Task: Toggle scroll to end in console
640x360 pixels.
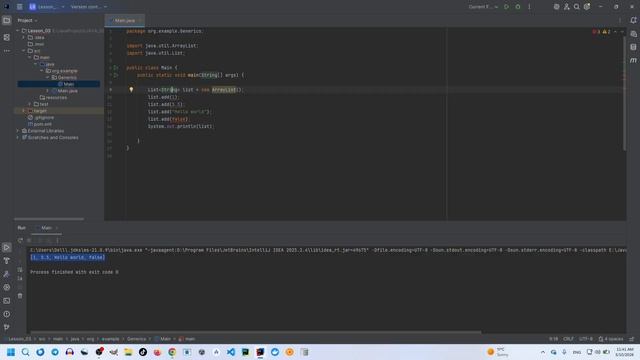Action: (x=20, y=278)
